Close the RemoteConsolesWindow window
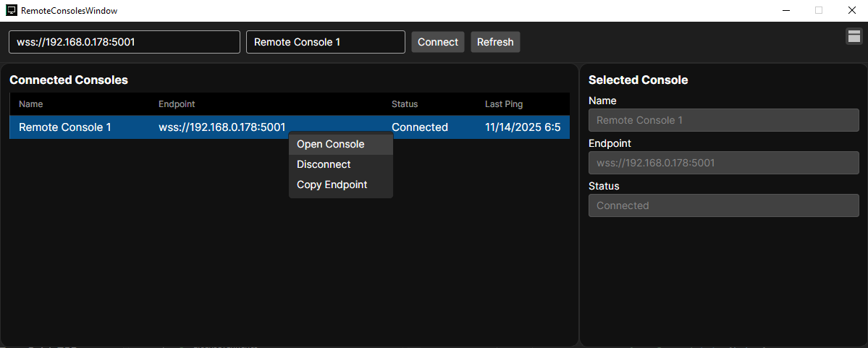 point(851,11)
